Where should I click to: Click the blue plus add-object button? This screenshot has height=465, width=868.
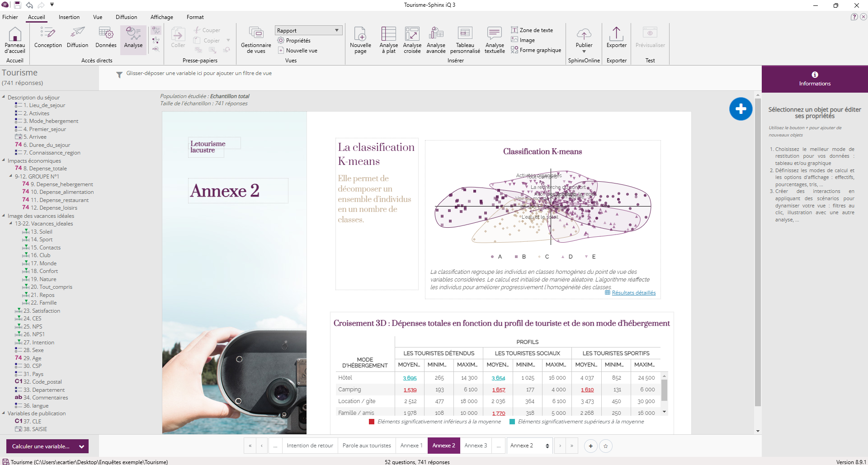click(741, 109)
